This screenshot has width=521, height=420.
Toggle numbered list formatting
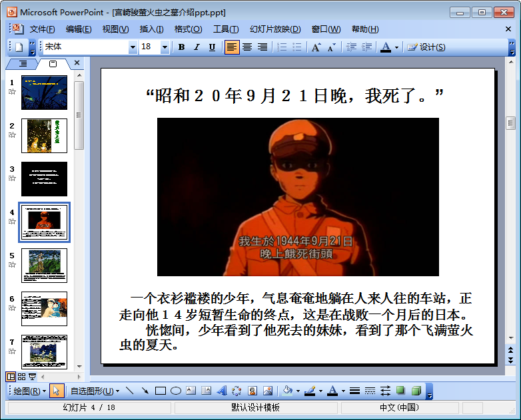282,47
